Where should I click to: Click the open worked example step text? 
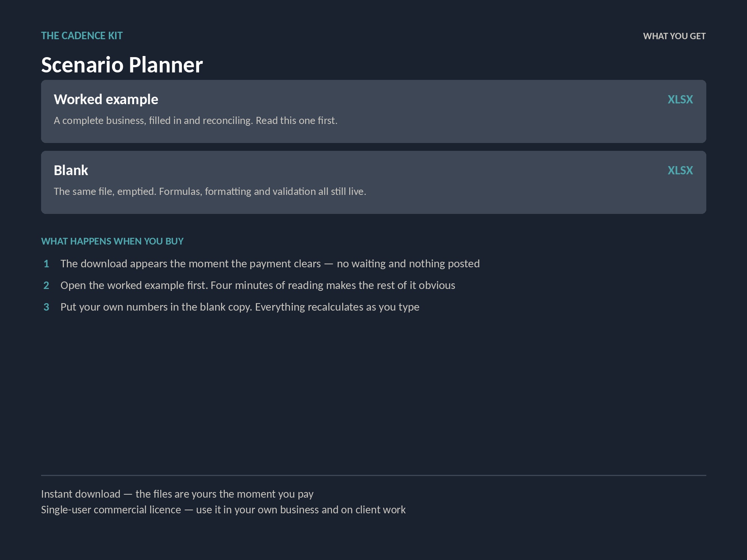(x=258, y=286)
